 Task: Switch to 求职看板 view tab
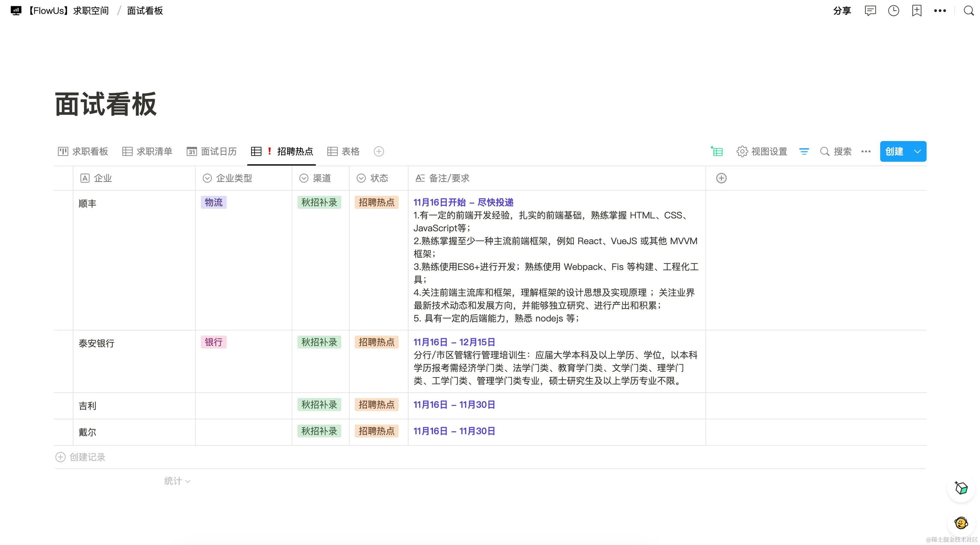pos(83,151)
